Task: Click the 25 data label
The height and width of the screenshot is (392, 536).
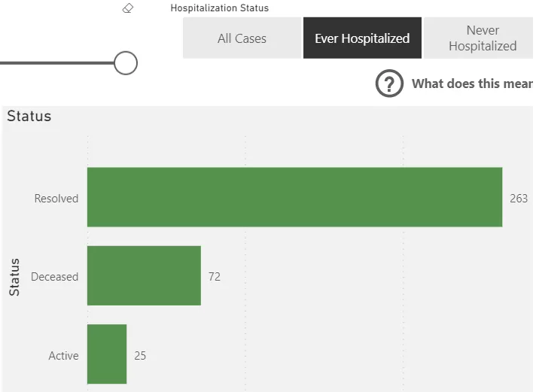Action: 140,355
